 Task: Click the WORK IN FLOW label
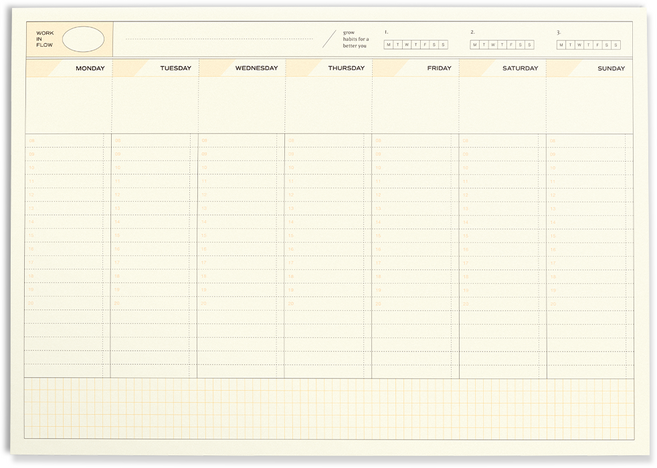(x=44, y=39)
